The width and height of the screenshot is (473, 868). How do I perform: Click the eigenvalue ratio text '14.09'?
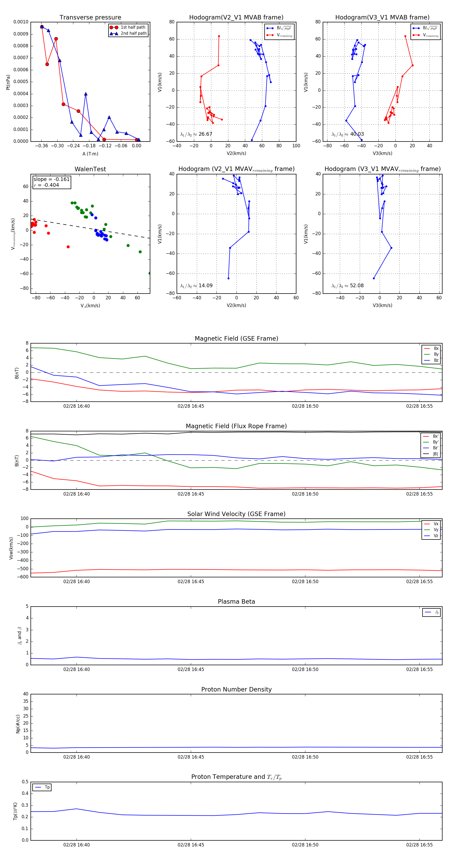pyautogui.click(x=205, y=285)
